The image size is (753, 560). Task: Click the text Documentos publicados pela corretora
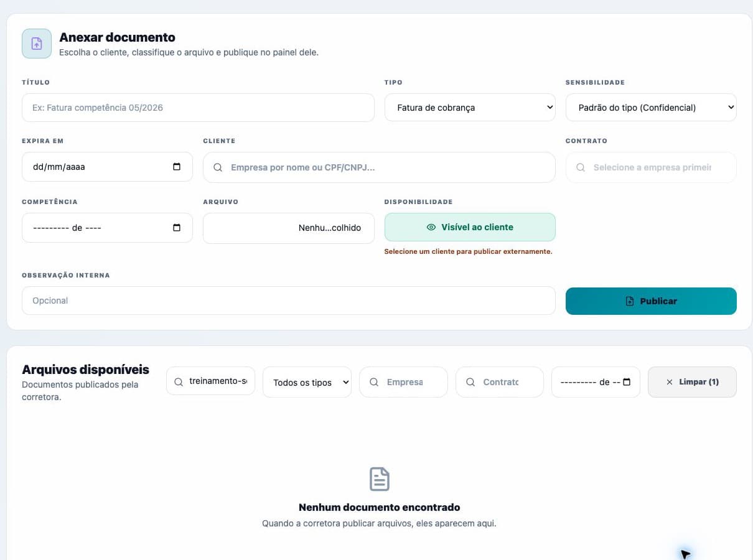[x=80, y=391]
